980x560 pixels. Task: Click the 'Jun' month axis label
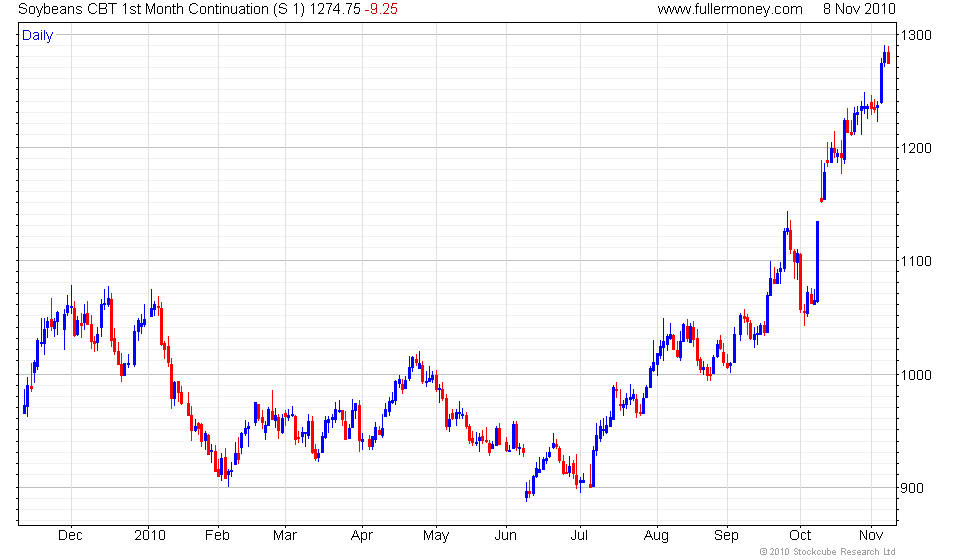tap(506, 536)
